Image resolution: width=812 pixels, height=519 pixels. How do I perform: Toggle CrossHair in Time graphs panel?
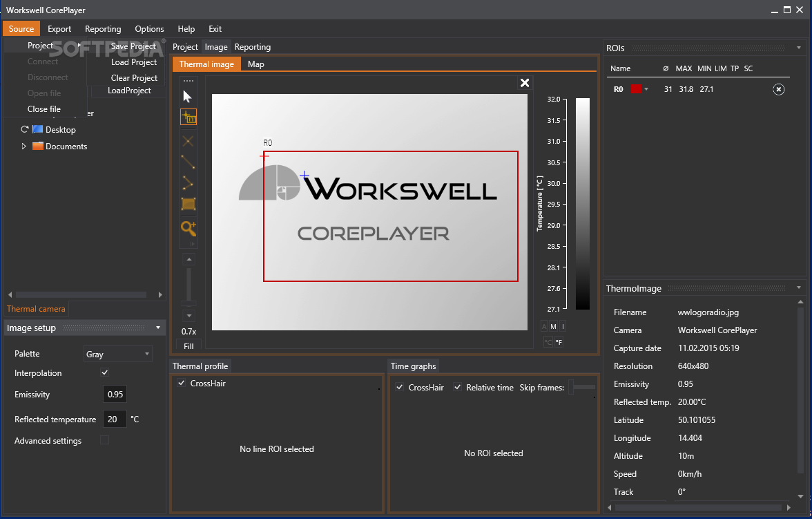point(399,387)
